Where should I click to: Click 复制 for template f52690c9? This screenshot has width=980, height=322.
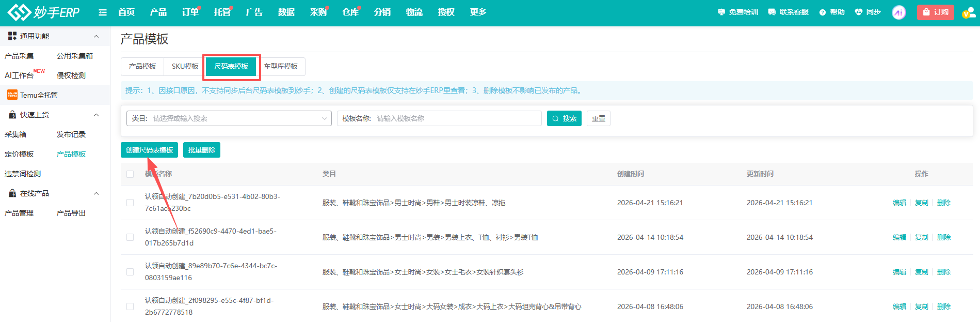pyautogui.click(x=922, y=237)
